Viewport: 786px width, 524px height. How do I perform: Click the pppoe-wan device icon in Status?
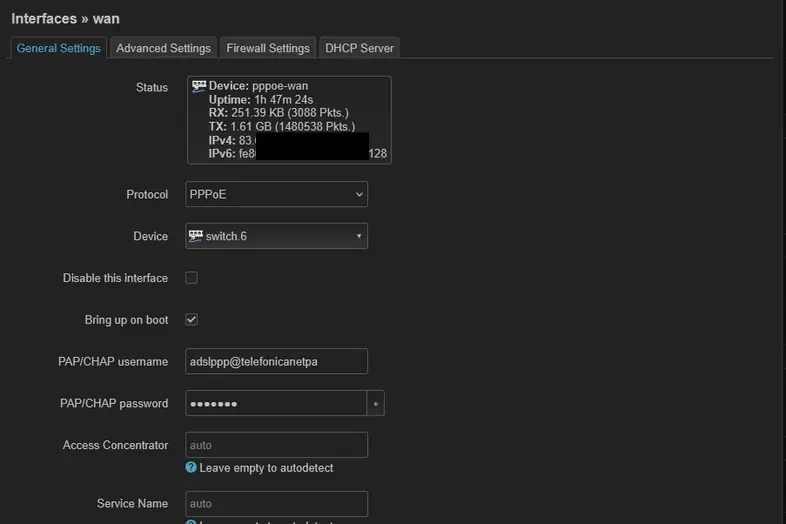(199, 86)
